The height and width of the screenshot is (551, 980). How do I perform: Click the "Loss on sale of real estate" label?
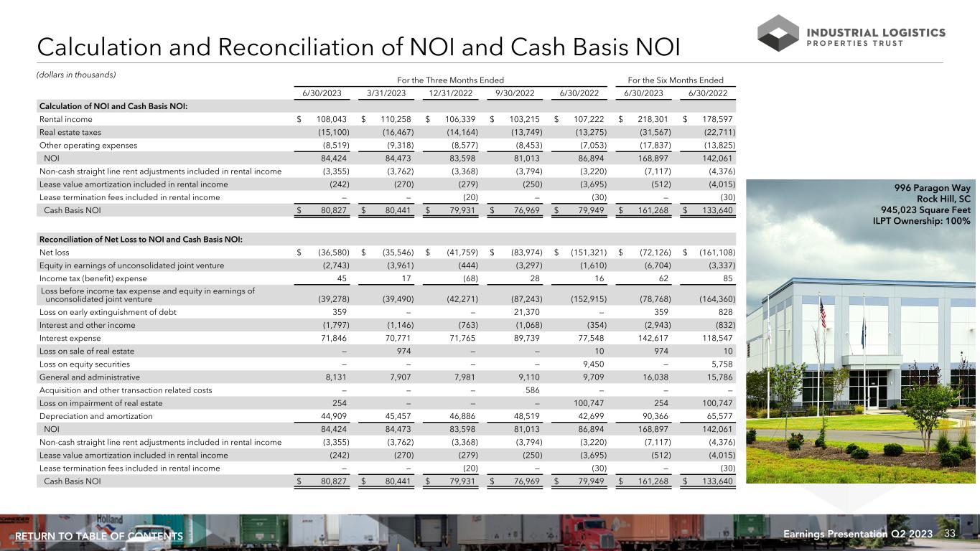[x=86, y=351]
